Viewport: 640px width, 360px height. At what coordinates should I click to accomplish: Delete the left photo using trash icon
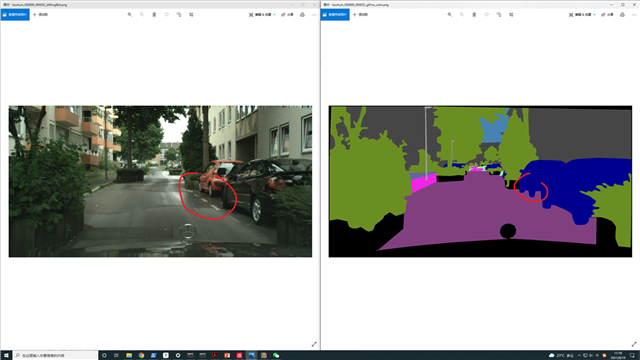(154, 15)
